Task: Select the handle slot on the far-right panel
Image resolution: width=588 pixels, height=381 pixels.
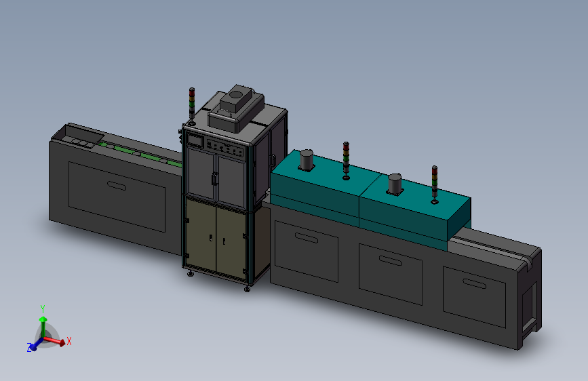Action: tap(474, 283)
